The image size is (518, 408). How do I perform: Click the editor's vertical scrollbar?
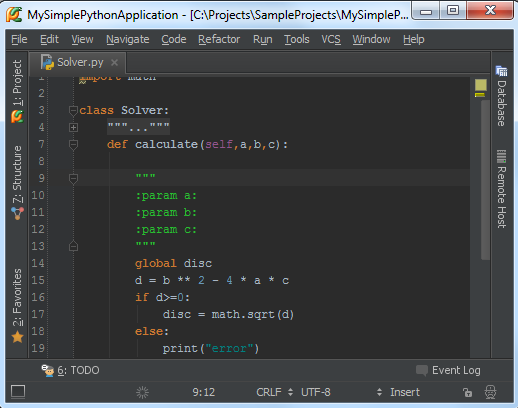coord(485,180)
